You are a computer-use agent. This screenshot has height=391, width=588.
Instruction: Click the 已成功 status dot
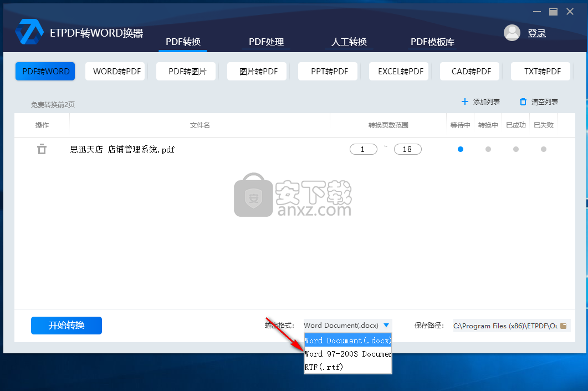click(516, 149)
